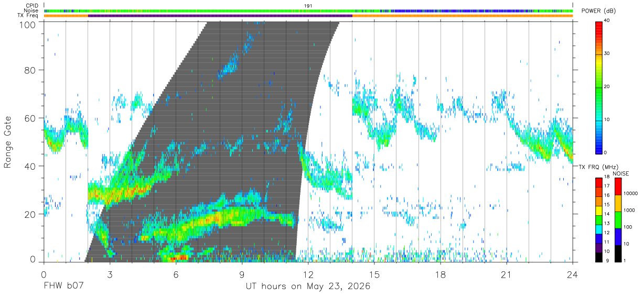The height and width of the screenshot is (297, 644).
Task: Pick the blue swatch in NOISE legend
Action: pos(617,236)
